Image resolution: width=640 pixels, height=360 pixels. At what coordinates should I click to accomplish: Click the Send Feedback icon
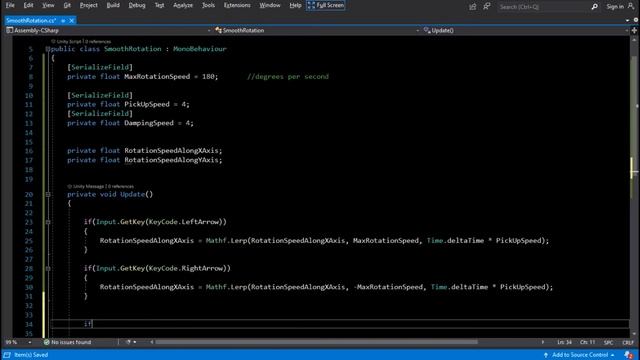pos(487,7)
